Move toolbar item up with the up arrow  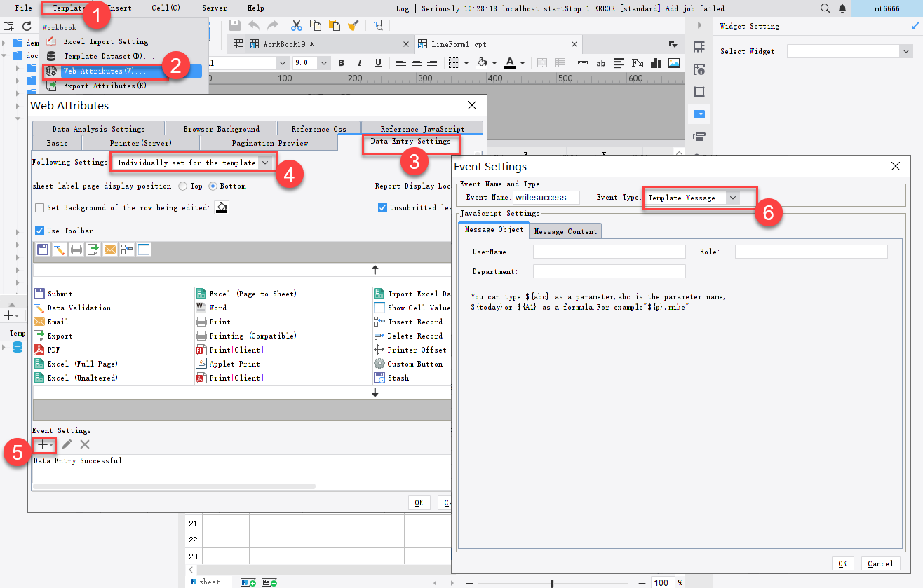[375, 270]
